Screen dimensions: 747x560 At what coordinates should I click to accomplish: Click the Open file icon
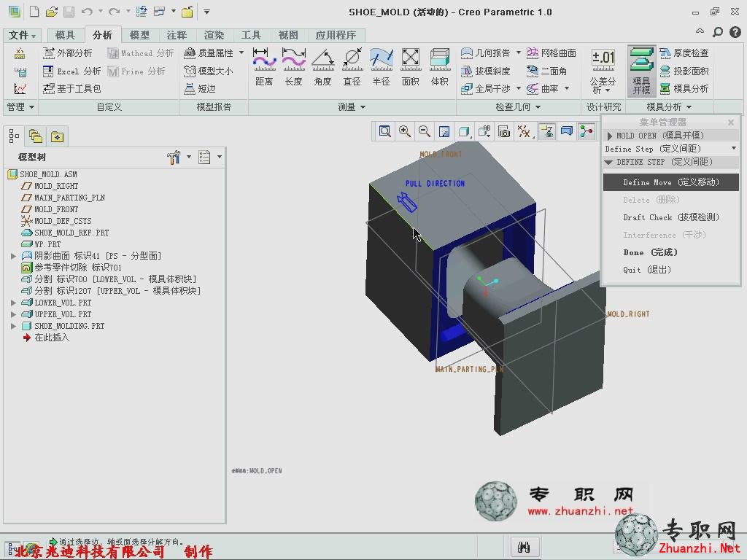52,12
